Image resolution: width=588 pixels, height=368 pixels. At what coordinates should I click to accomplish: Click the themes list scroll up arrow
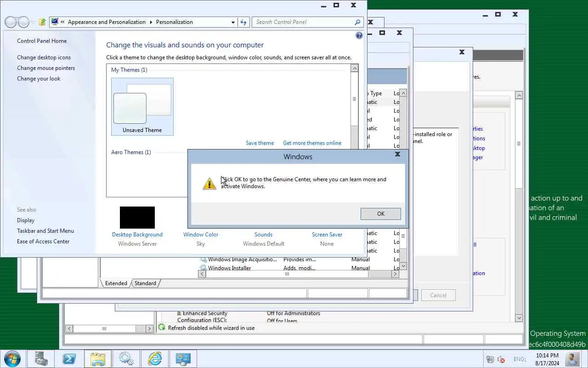tap(354, 68)
